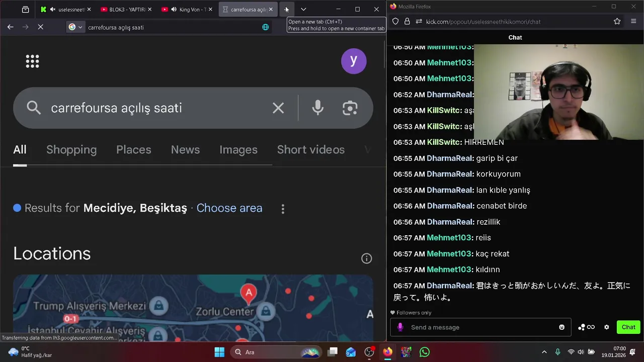Open the Firefox View recent tabs button
Viewport: 644px width, 362px height.
pyautogui.click(x=25, y=9)
